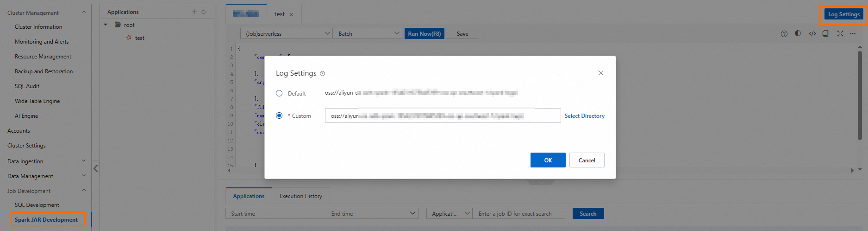Image resolution: width=868 pixels, height=231 pixels.
Task: Expand the Data Management section
Action: 84,175
